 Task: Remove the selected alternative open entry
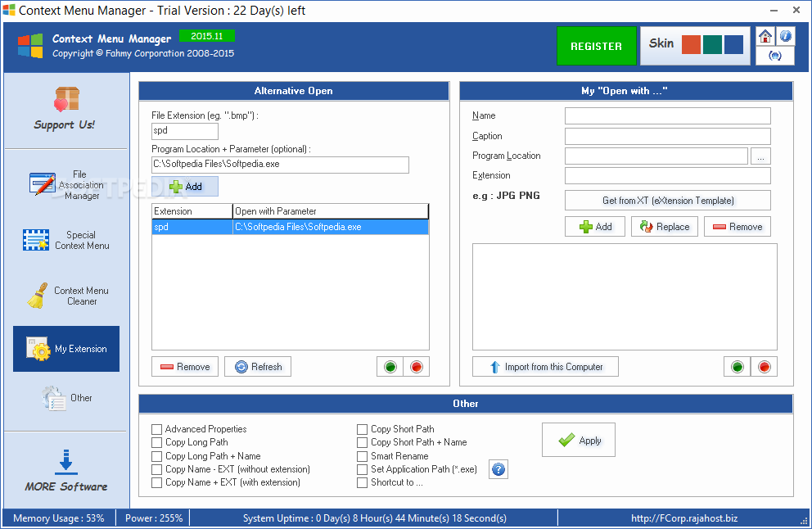185,367
